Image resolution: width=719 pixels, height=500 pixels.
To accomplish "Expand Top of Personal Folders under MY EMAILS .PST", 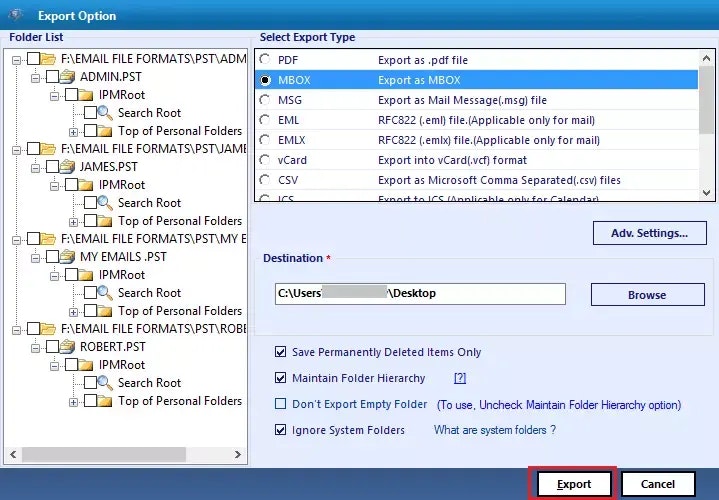I will [73, 312].
